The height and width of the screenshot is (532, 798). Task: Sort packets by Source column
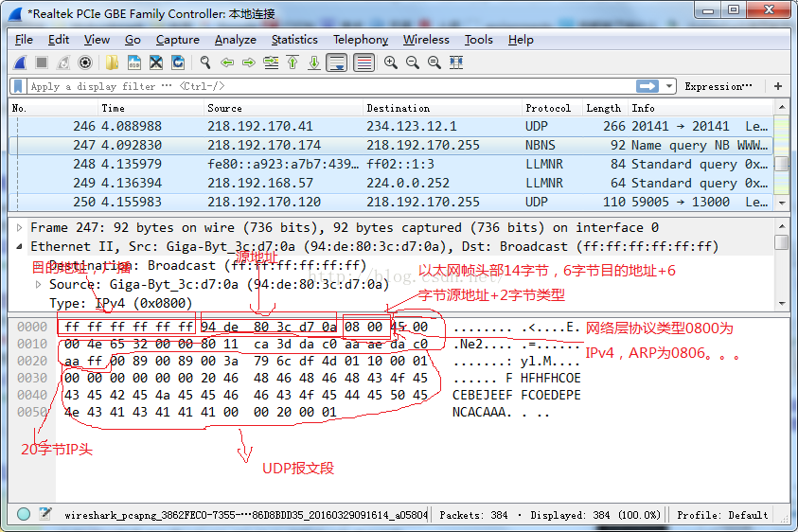click(282, 108)
